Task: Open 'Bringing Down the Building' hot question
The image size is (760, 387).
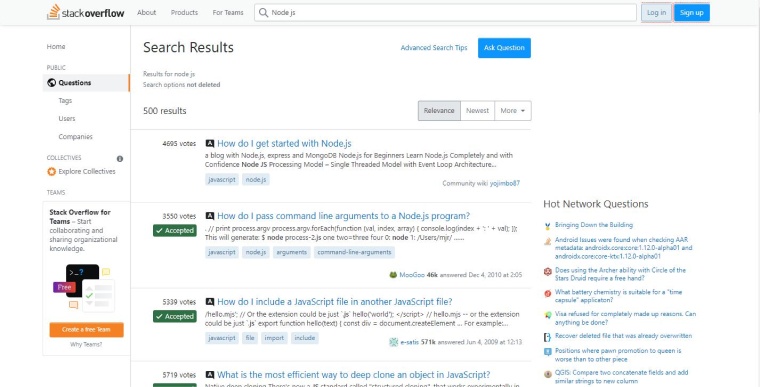Action: (594, 225)
